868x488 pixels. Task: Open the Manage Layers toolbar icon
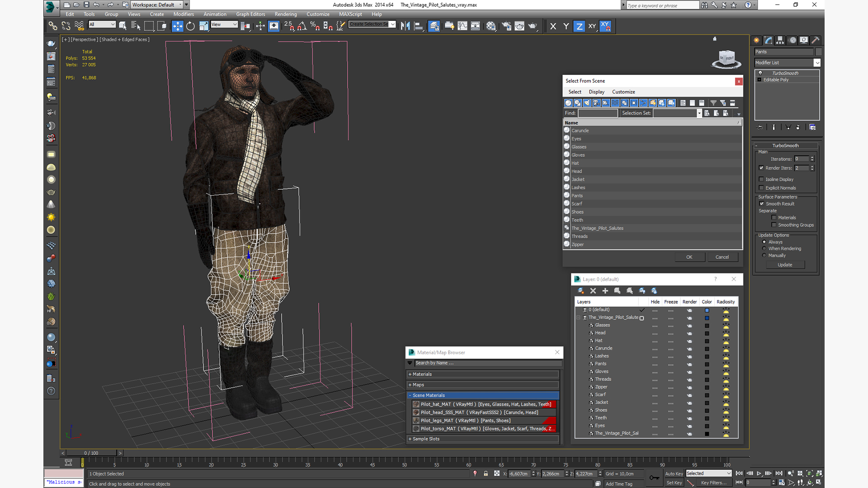(434, 26)
